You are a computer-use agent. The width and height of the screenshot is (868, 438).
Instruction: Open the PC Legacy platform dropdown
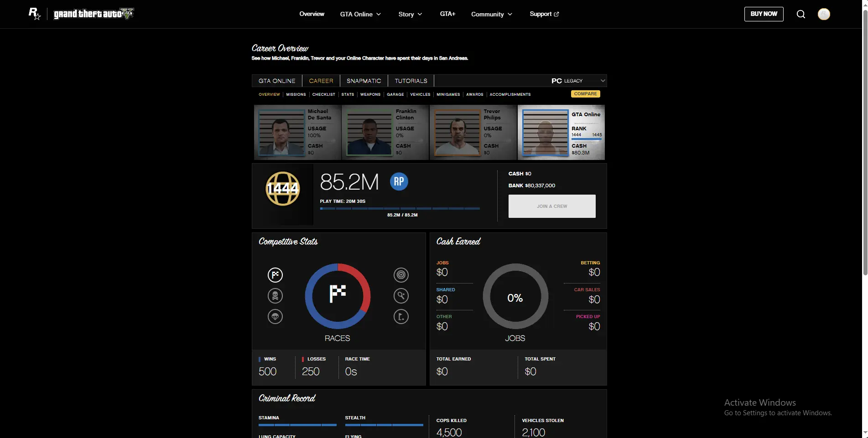[x=578, y=81]
